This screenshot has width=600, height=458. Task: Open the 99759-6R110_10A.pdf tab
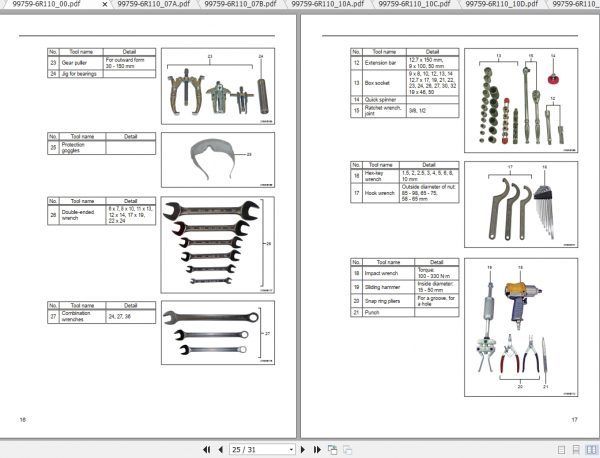point(328,4)
